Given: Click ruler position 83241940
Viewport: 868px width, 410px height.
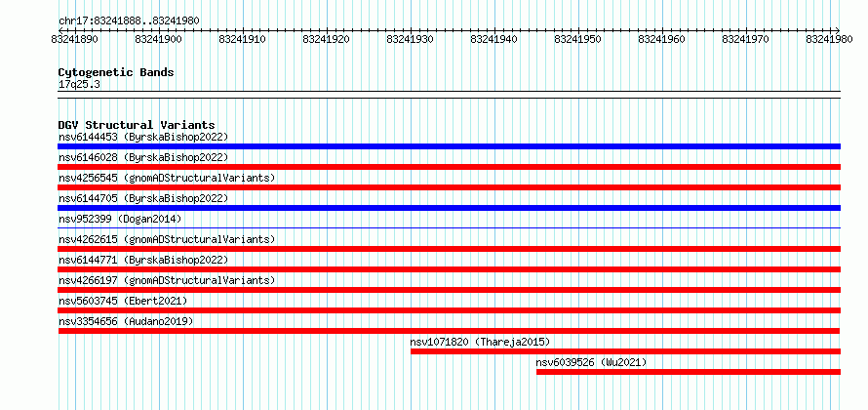Looking at the screenshot, I should pos(494,39).
